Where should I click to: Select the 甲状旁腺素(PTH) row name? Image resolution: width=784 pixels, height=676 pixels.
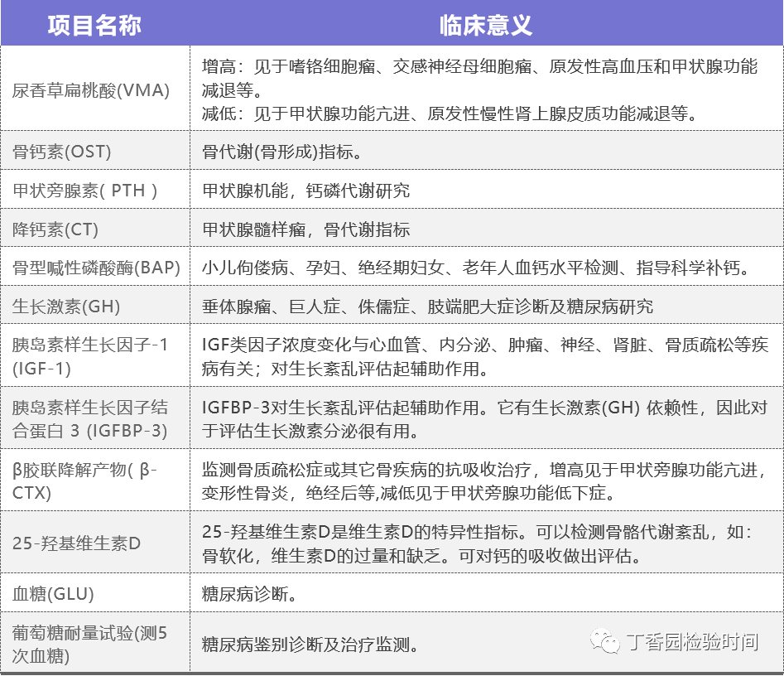coord(85,191)
